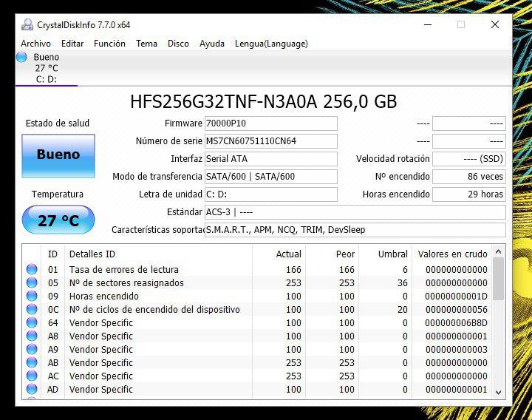532x420 pixels.
Task: Click the 27 °C temperature button
Action: (58, 220)
